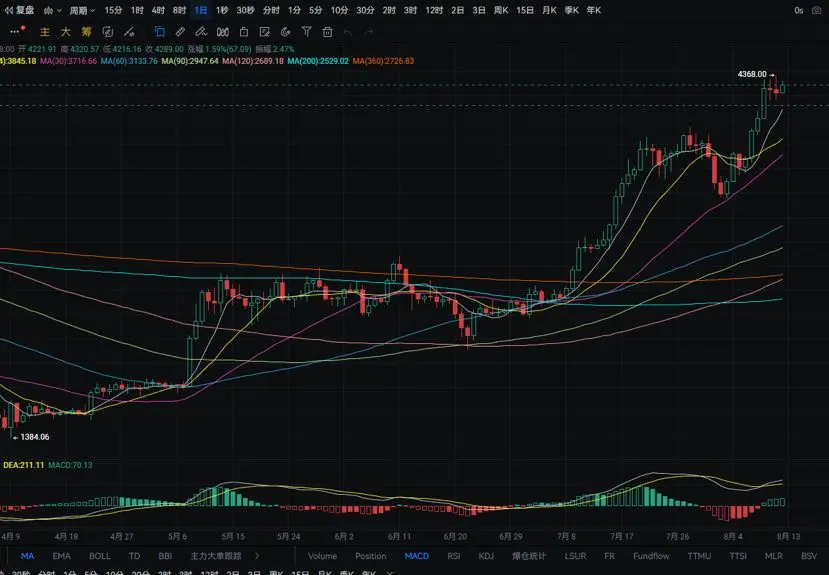Toggle the highlighted MACD sub-indicator

[x=417, y=556]
